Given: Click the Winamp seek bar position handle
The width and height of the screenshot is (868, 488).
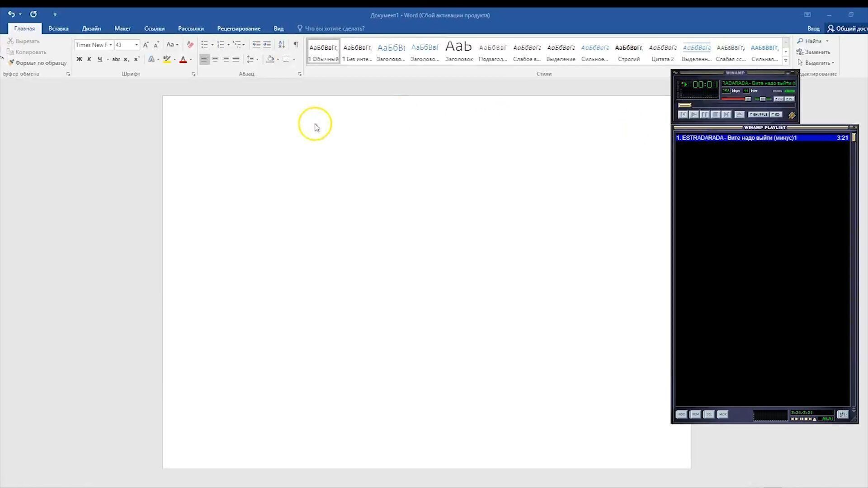Looking at the screenshot, I should 684,105.
